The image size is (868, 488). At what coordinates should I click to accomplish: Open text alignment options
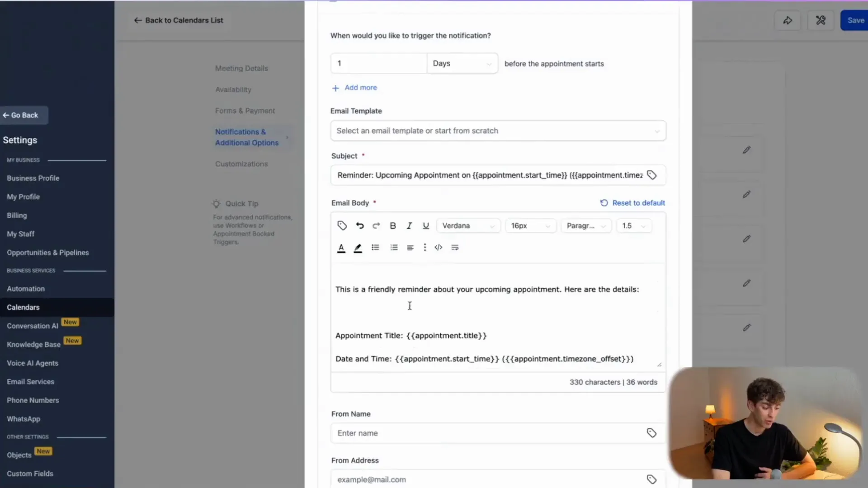[x=410, y=247]
